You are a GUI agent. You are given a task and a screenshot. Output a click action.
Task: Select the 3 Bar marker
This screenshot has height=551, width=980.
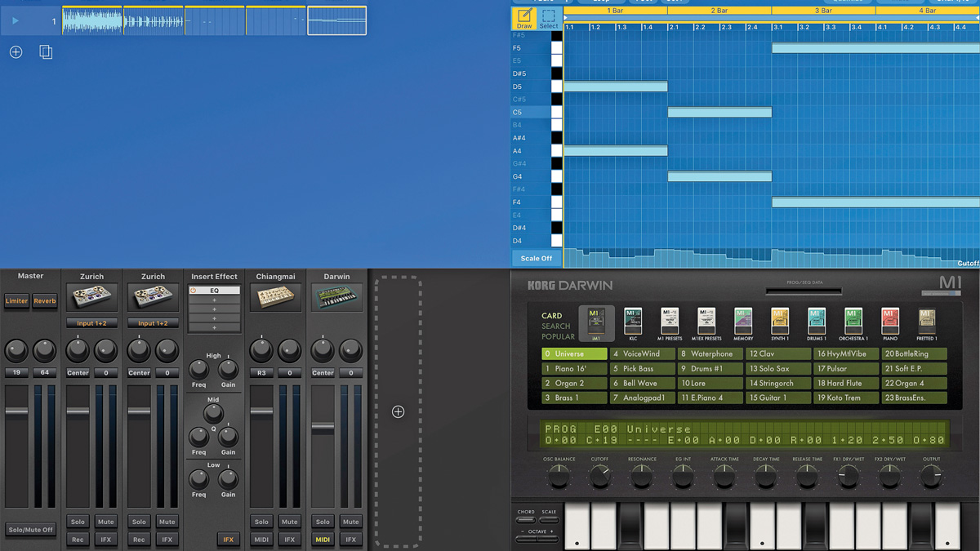click(823, 11)
